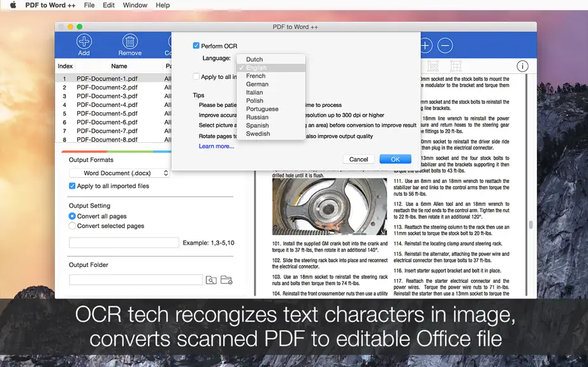
Task: Choose Spanish from language list
Action: (x=271, y=126)
